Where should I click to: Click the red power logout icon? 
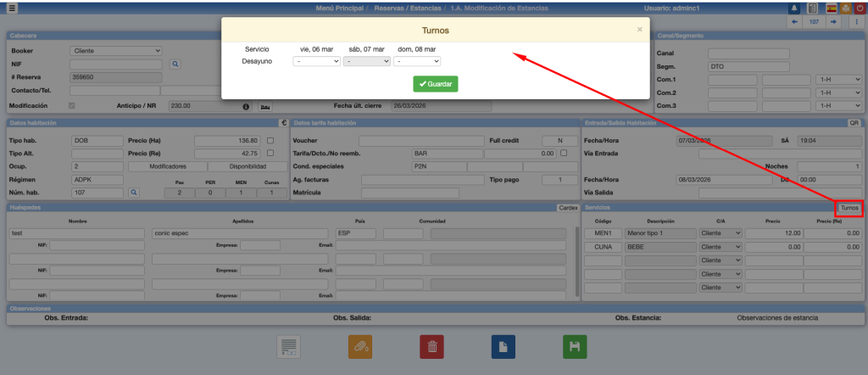click(859, 8)
